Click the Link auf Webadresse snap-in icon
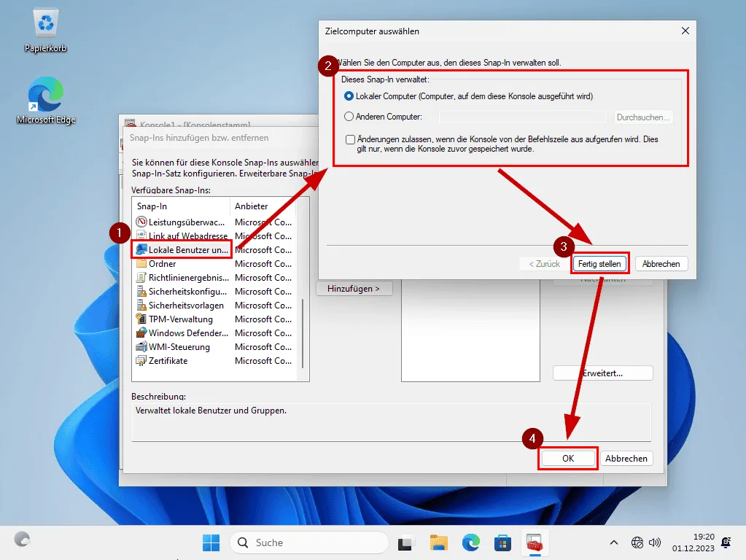This screenshot has width=746, height=560. [x=141, y=236]
